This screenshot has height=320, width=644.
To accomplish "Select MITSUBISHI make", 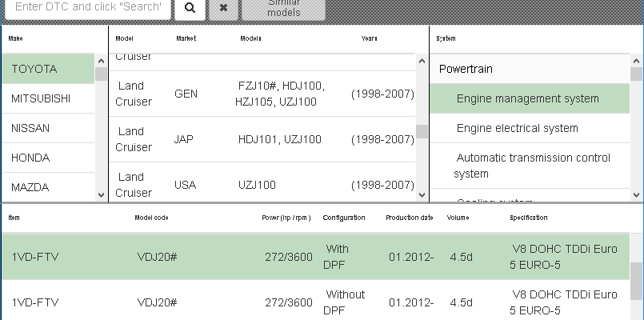I will (49, 98).
